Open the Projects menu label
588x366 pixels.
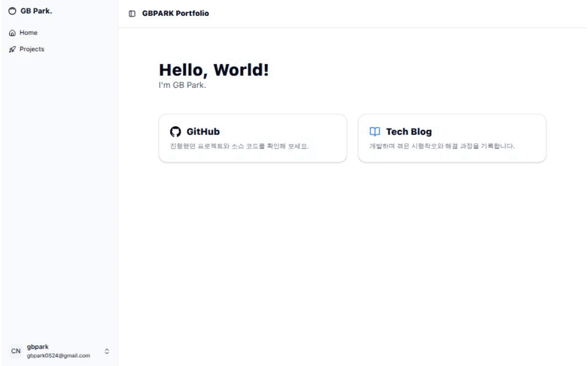[x=32, y=49]
